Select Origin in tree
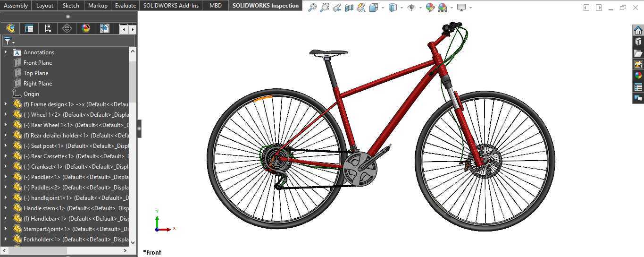This screenshot has width=644, height=257. coord(31,94)
